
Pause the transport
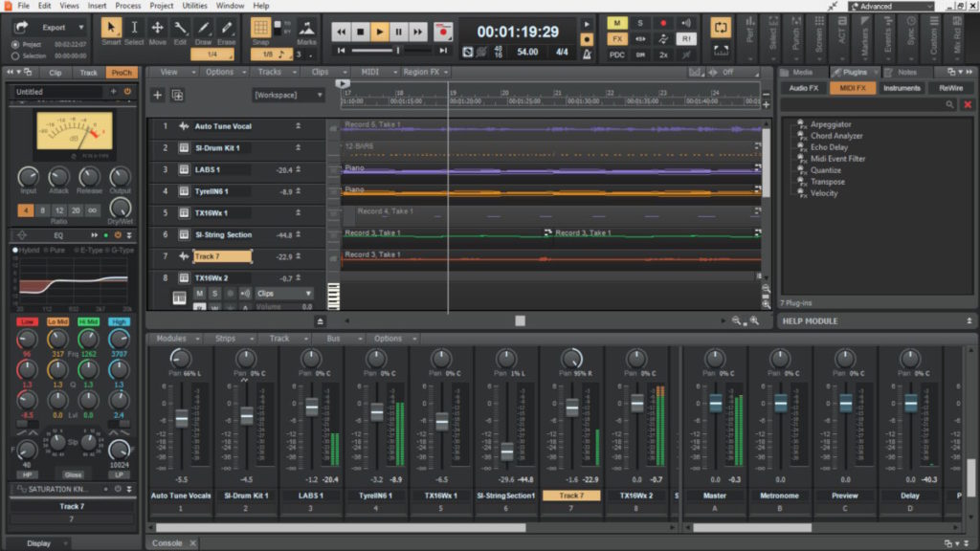pos(399,32)
